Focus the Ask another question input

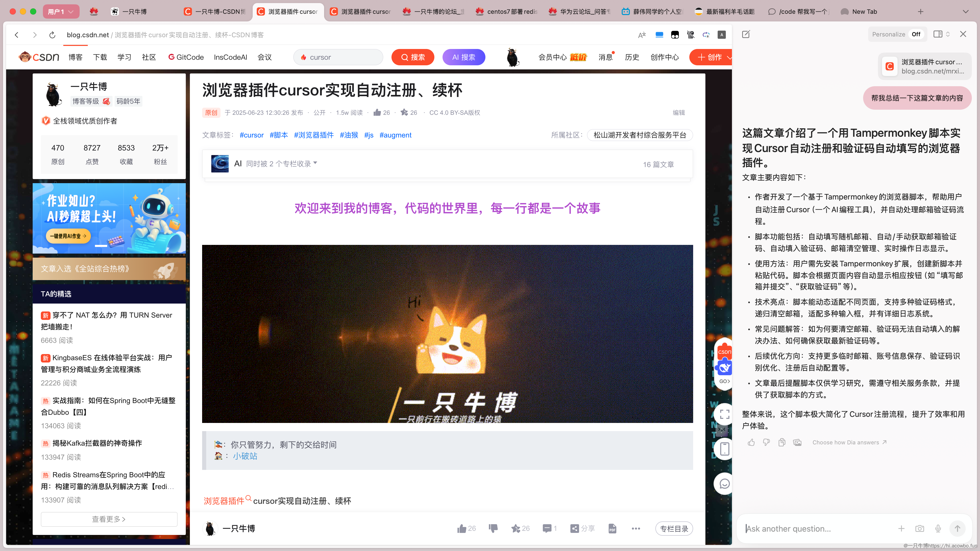[818, 529]
